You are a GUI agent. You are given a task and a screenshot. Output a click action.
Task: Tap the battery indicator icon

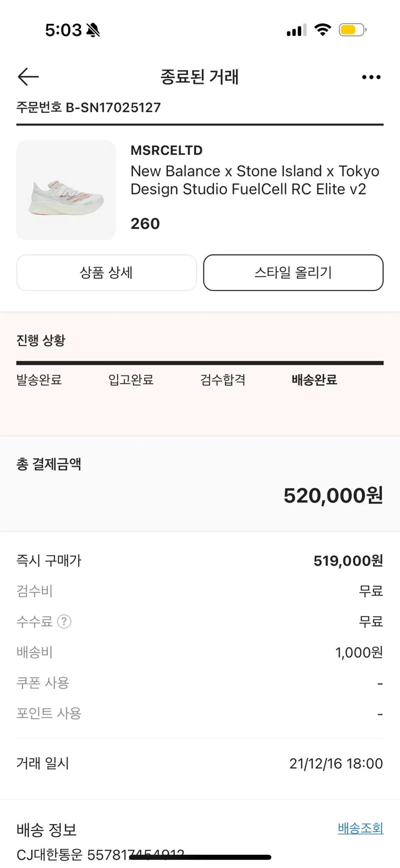coord(353,30)
